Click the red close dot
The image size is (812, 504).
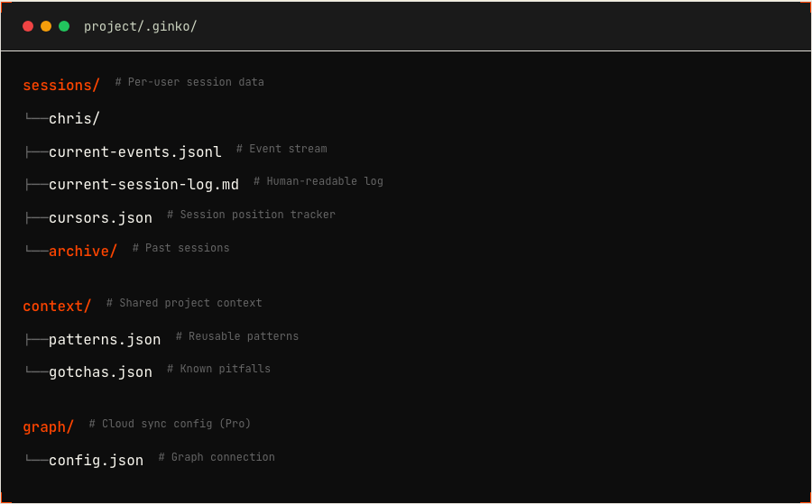pyautogui.click(x=28, y=26)
